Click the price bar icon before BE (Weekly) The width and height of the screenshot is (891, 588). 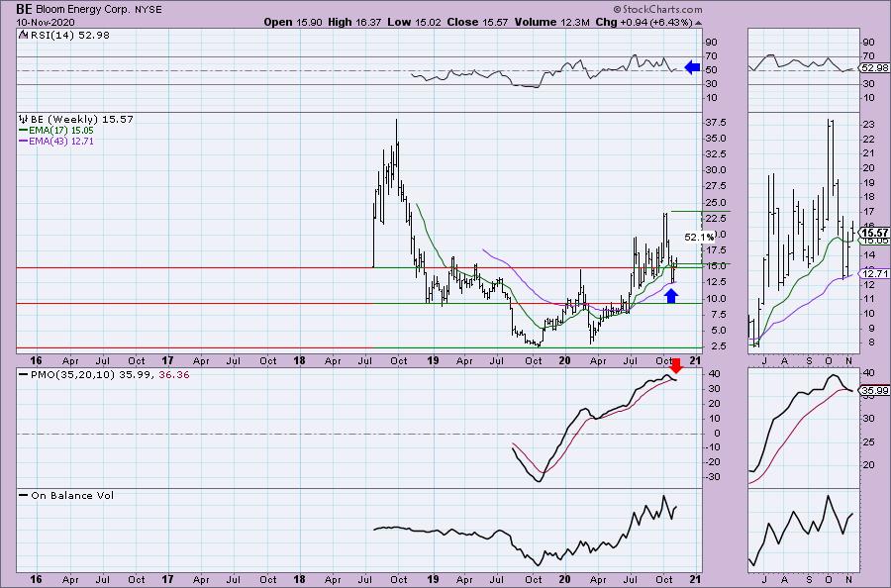point(24,120)
